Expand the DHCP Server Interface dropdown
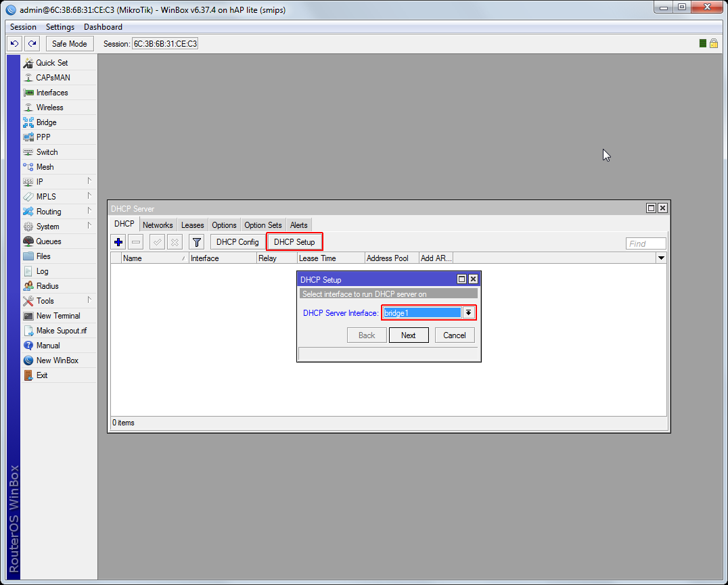 tap(468, 313)
